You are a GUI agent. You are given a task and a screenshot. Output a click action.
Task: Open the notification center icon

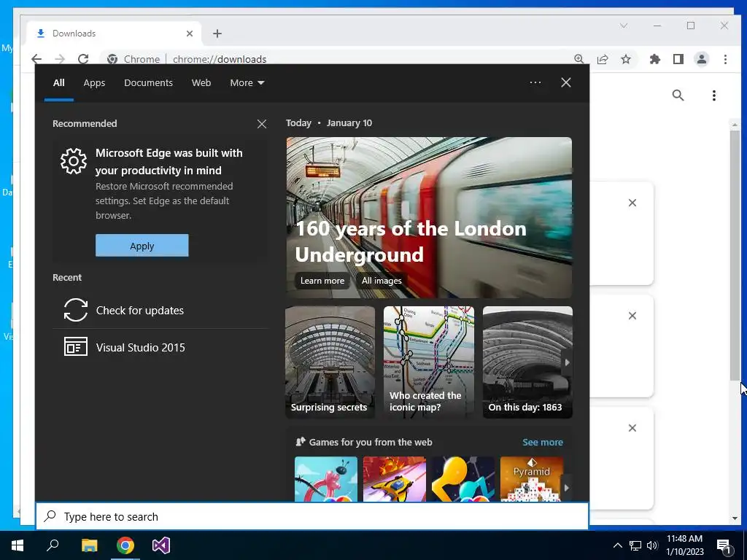pyautogui.click(x=724, y=545)
